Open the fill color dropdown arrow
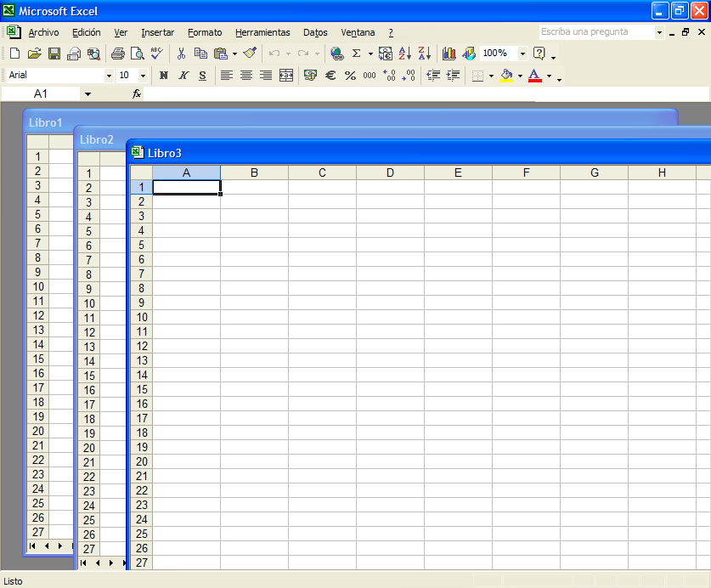The height and width of the screenshot is (588, 711). [x=520, y=76]
